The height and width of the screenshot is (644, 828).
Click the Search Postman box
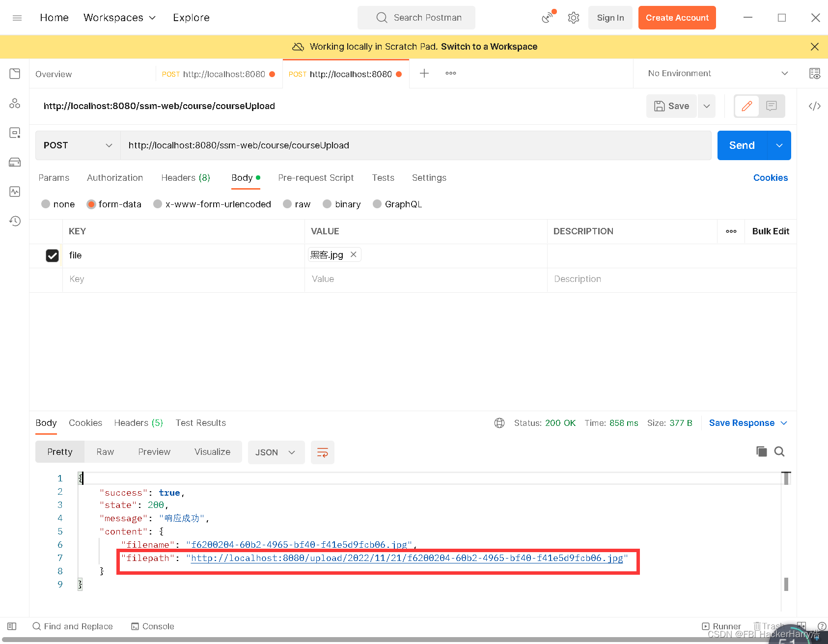pos(416,18)
